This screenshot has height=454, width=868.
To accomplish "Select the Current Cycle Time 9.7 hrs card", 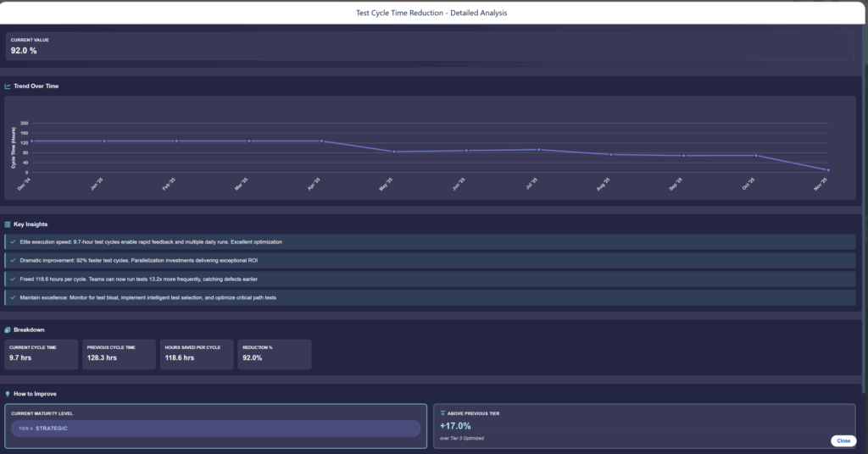I will [x=42, y=354].
